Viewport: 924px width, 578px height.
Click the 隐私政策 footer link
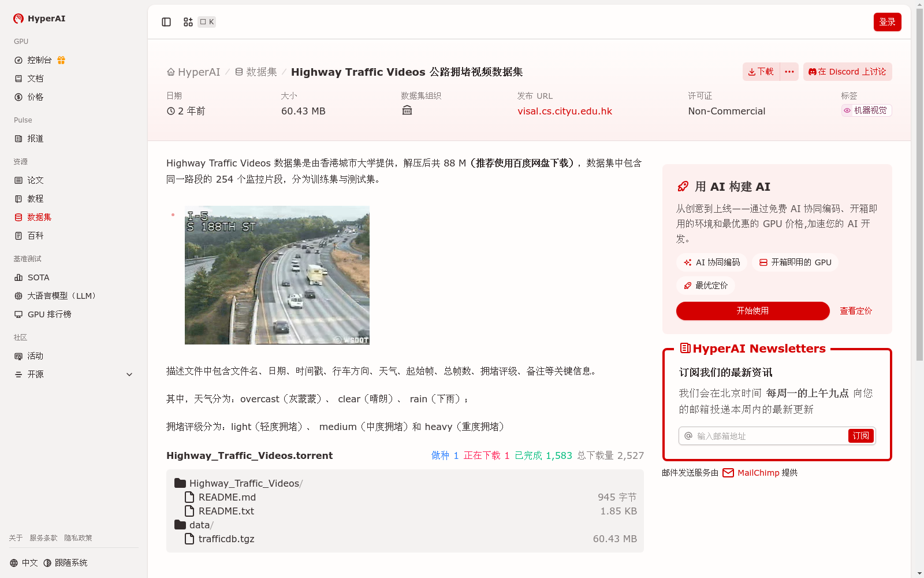click(x=79, y=538)
